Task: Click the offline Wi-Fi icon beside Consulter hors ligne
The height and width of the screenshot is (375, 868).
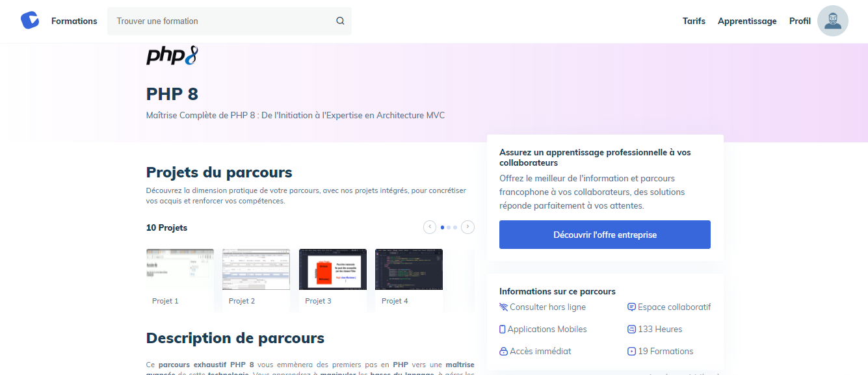Action: [x=503, y=307]
